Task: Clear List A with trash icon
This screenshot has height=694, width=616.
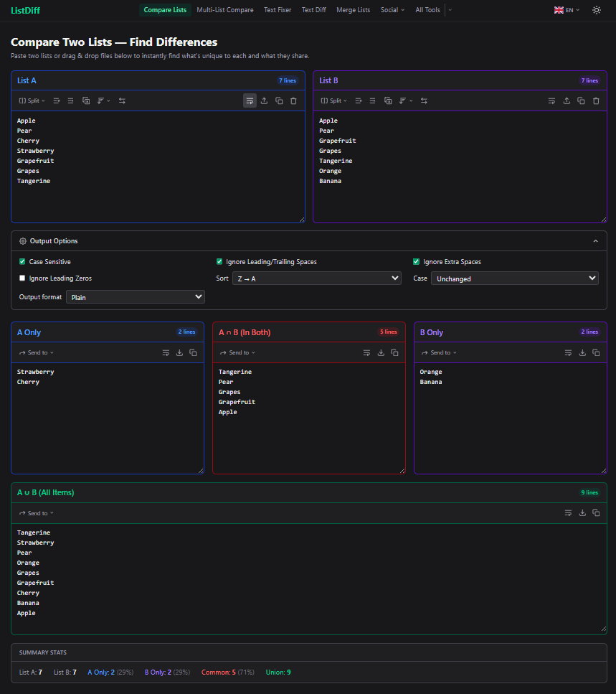Action: pyautogui.click(x=293, y=101)
